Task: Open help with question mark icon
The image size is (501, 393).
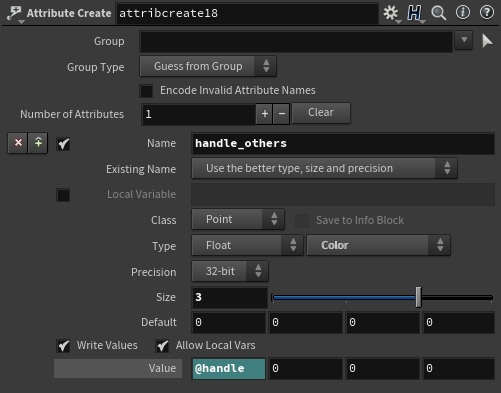Action: pyautogui.click(x=487, y=13)
